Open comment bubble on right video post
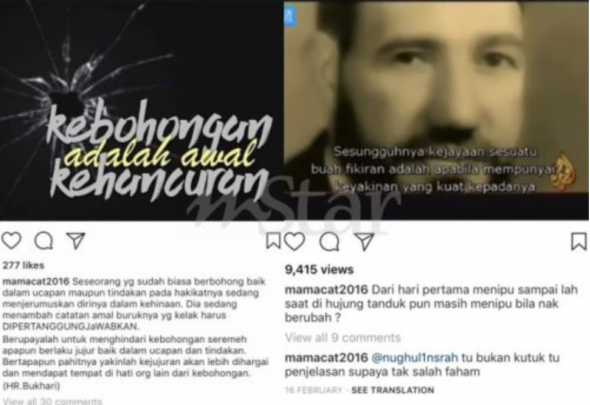Image resolution: width=590 pixels, height=405 pixels. point(329,242)
